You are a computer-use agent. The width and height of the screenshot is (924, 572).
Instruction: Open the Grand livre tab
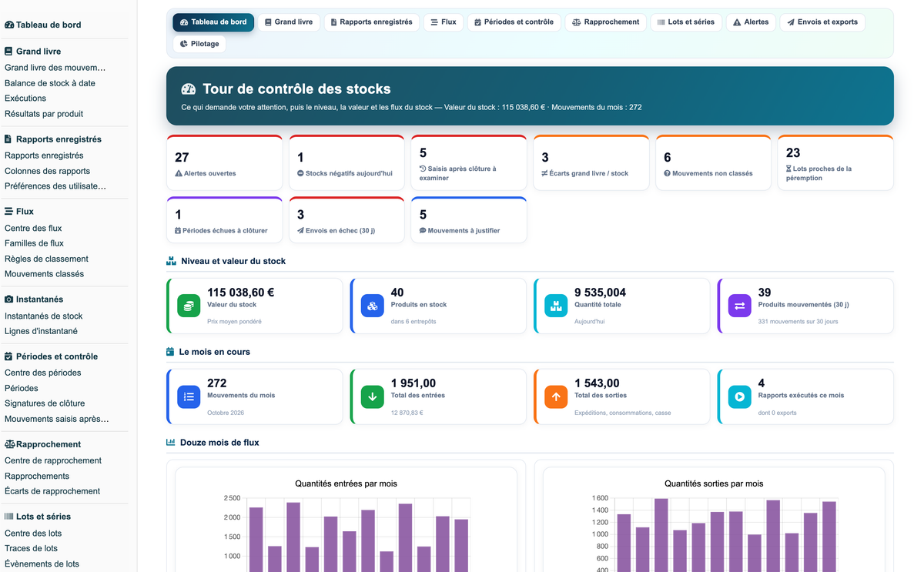[289, 22]
